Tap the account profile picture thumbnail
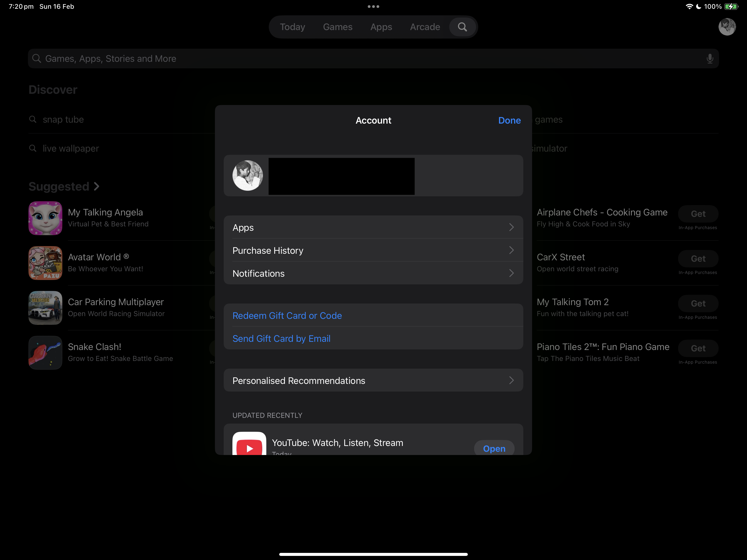This screenshot has width=747, height=560. (x=247, y=176)
